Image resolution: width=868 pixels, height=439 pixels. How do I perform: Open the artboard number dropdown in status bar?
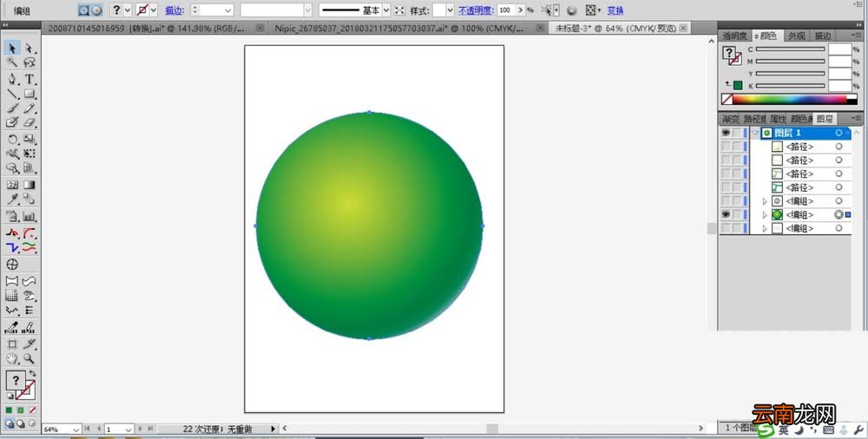(x=128, y=429)
